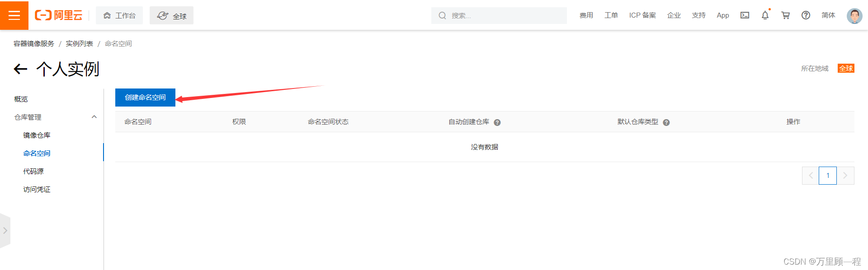Focus the top search field
The image size is (868, 270).
click(499, 15)
